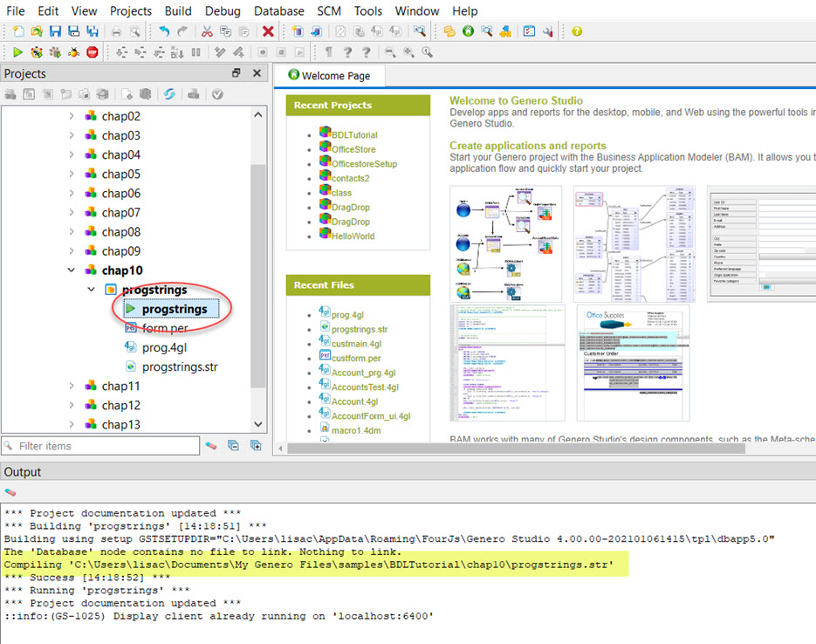This screenshot has height=644, width=816.
Task: Click the Cut scissors icon
Action: pos(207,31)
